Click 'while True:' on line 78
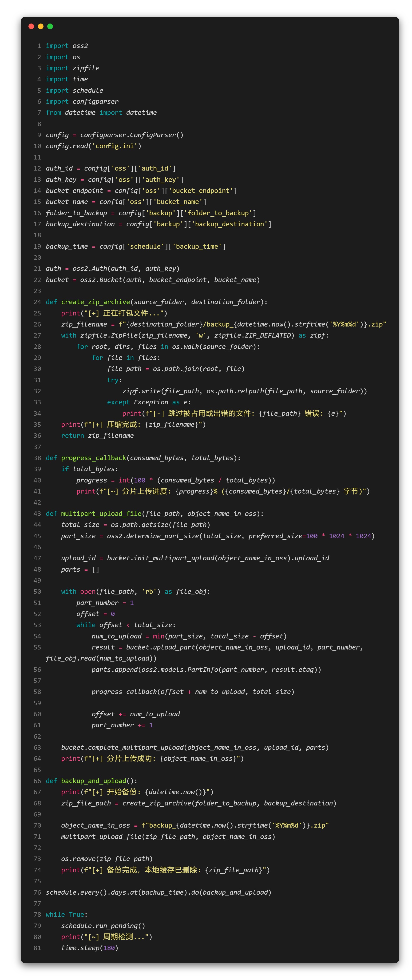This screenshot has height=980, width=412. (x=67, y=915)
